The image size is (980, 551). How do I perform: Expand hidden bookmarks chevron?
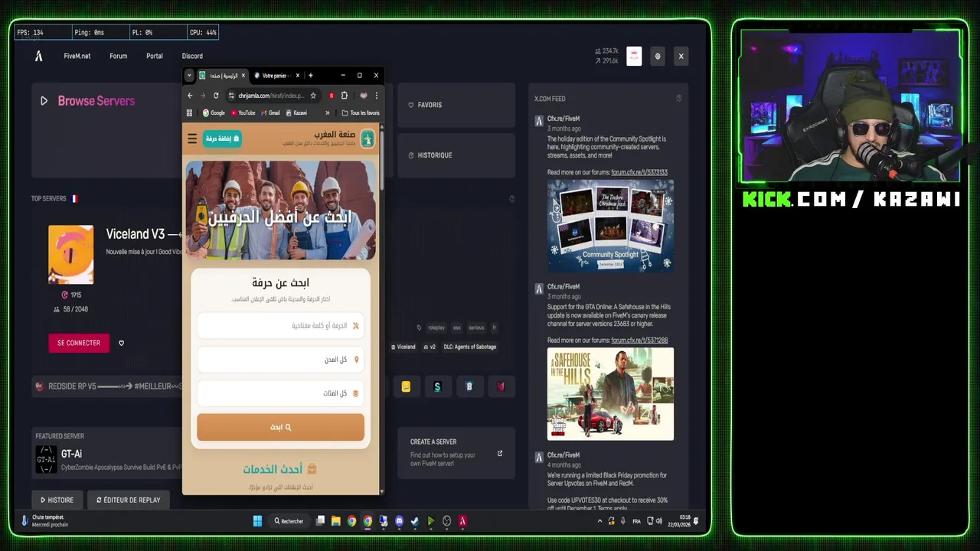[x=327, y=112]
